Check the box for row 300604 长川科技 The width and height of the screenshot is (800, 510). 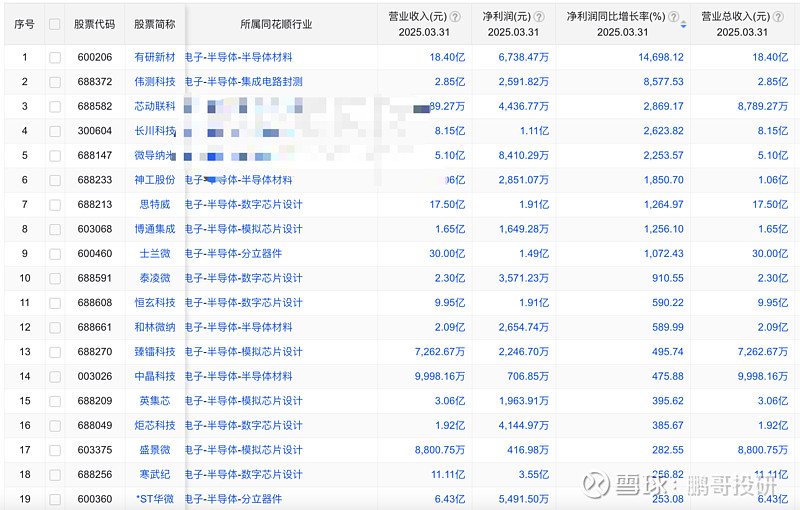point(55,131)
